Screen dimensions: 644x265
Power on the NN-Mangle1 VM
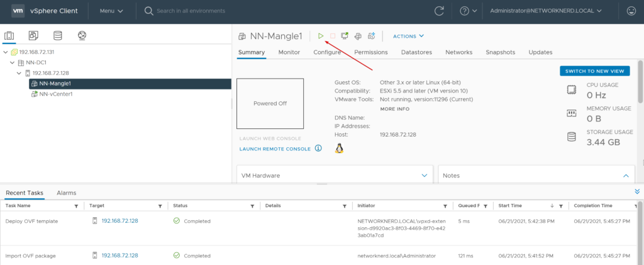(x=321, y=36)
